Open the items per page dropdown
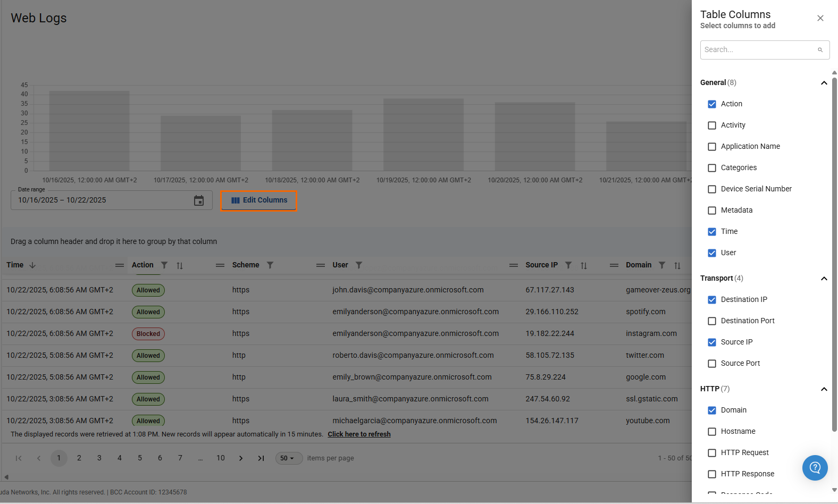838x504 pixels. [x=288, y=458]
